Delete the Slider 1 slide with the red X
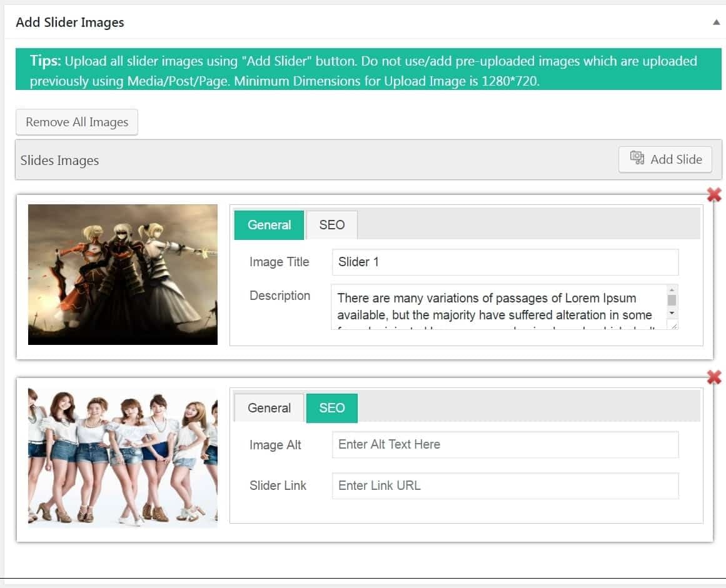Viewport: 726px width, 588px height. click(714, 195)
